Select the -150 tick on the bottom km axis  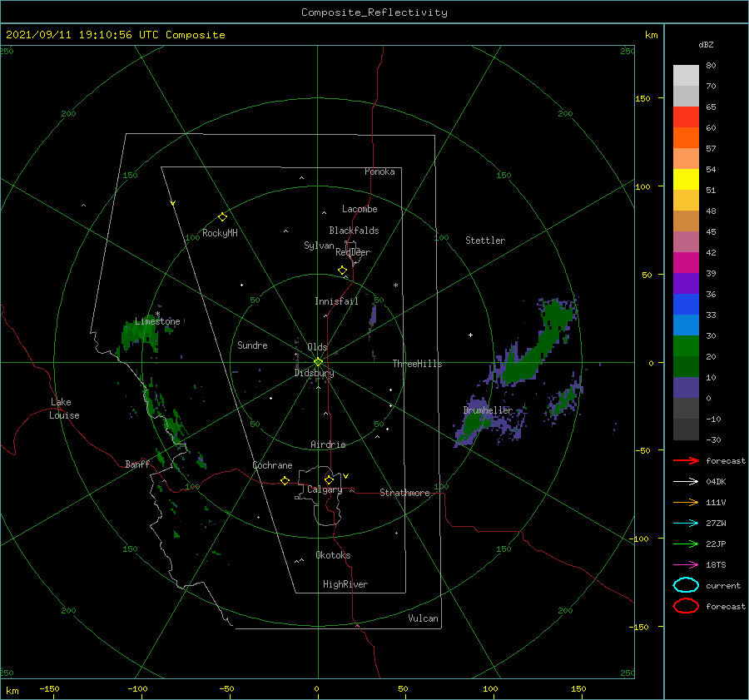(49, 688)
